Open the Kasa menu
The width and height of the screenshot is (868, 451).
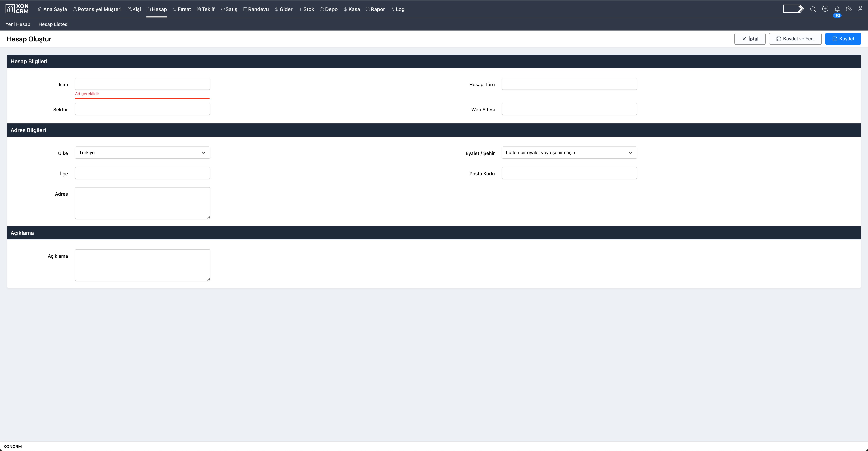coord(352,9)
